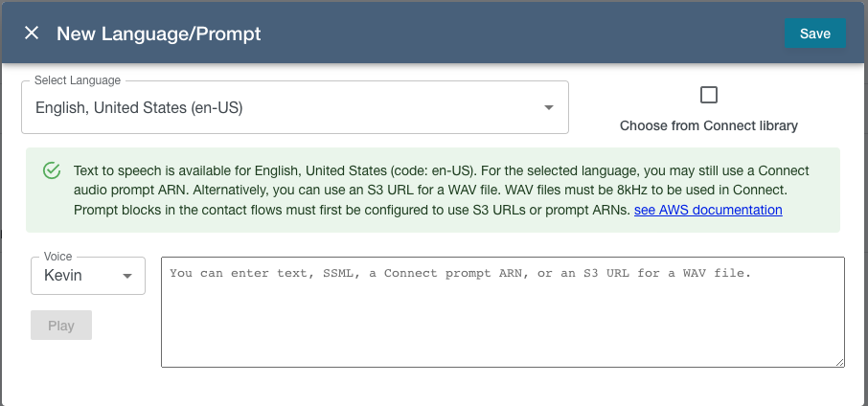Save the new language prompt
868x406 pixels.
click(815, 34)
